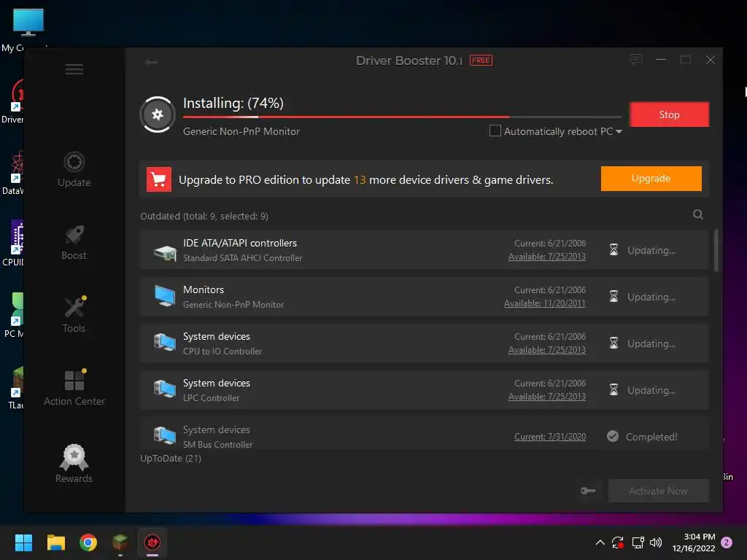
Task: Click Outdated (total: 9, selected: 9) text
Action: (x=204, y=216)
